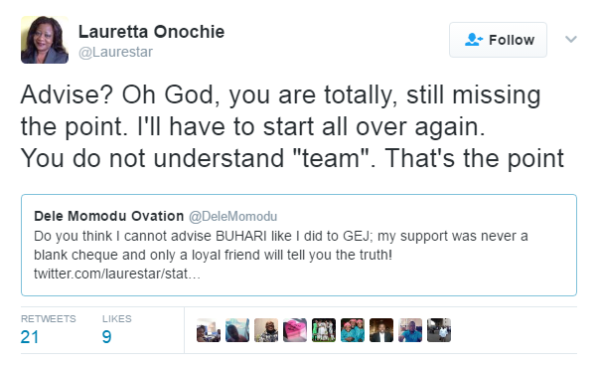Open the last liker avatar thumbnail

coord(439,330)
